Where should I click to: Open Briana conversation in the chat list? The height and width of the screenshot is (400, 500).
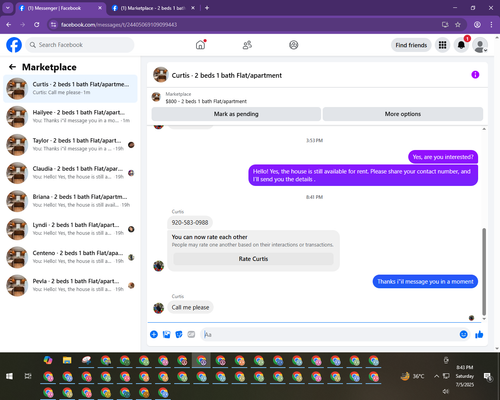point(70,201)
